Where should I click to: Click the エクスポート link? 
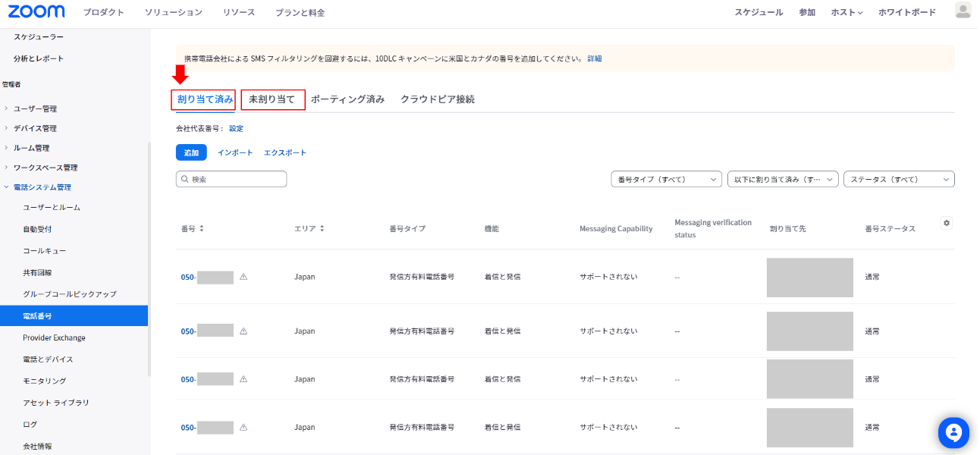285,152
